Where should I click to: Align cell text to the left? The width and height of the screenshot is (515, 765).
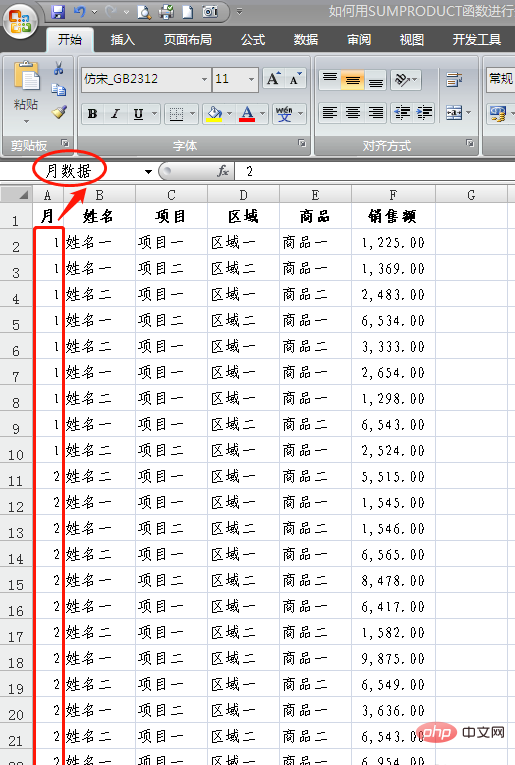point(330,113)
